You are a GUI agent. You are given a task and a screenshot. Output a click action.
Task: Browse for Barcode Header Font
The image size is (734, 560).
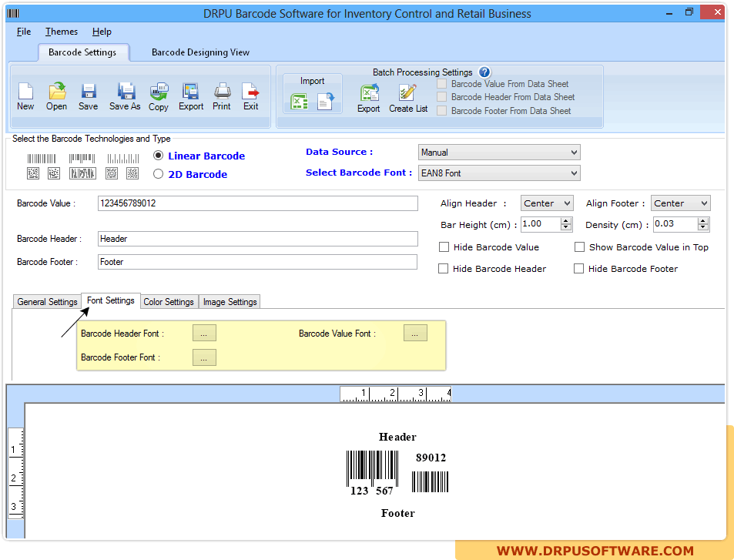point(203,333)
